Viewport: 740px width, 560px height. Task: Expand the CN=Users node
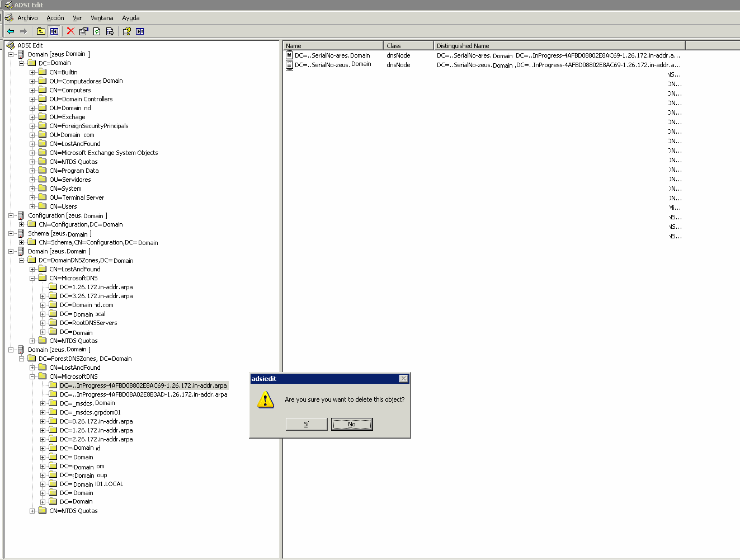[32, 206]
